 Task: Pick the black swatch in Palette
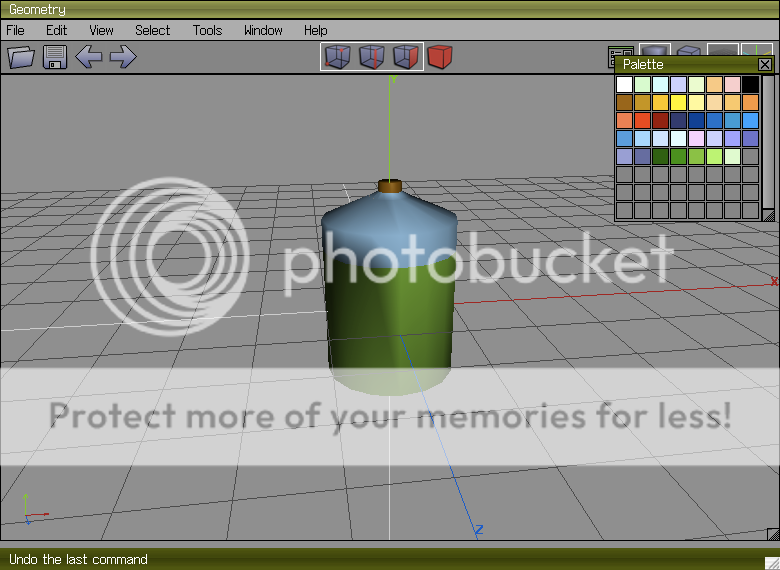750,84
